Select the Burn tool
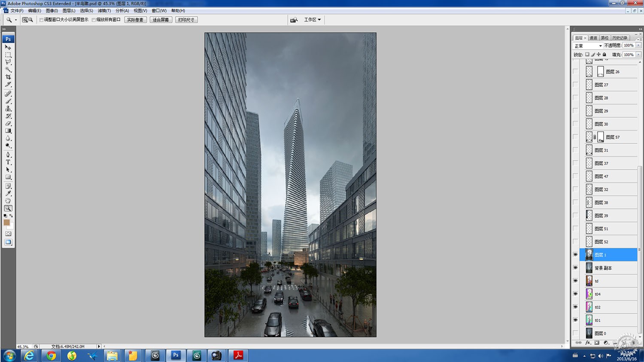Screen dimensions: 644x362 click(8, 145)
